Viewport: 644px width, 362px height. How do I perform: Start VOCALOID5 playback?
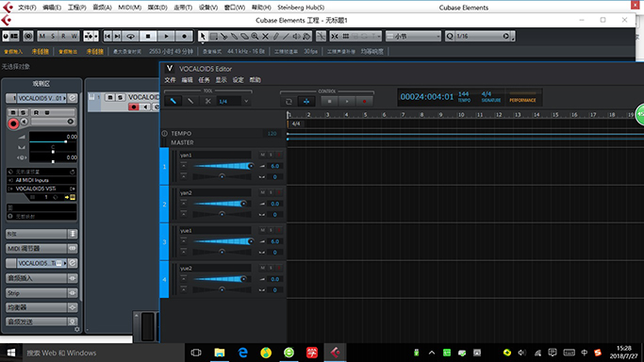(x=347, y=102)
